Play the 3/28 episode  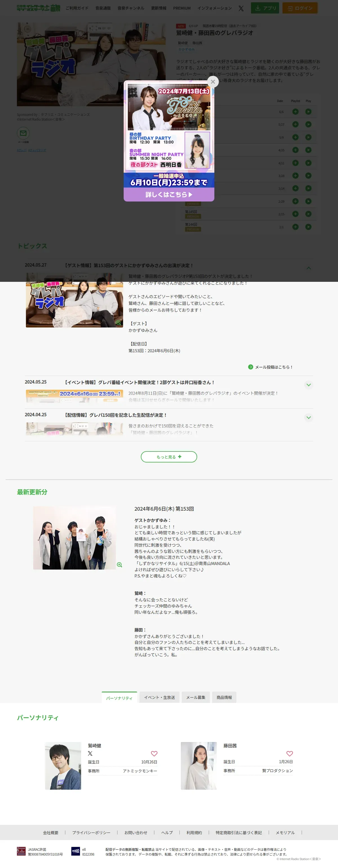[x=308, y=176]
